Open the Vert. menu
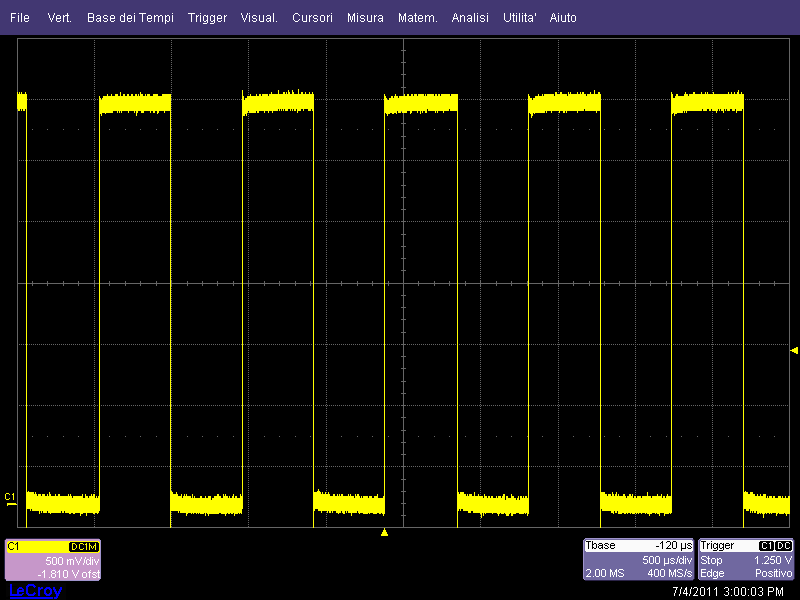Image resolution: width=800 pixels, height=600 pixels. pyautogui.click(x=60, y=18)
